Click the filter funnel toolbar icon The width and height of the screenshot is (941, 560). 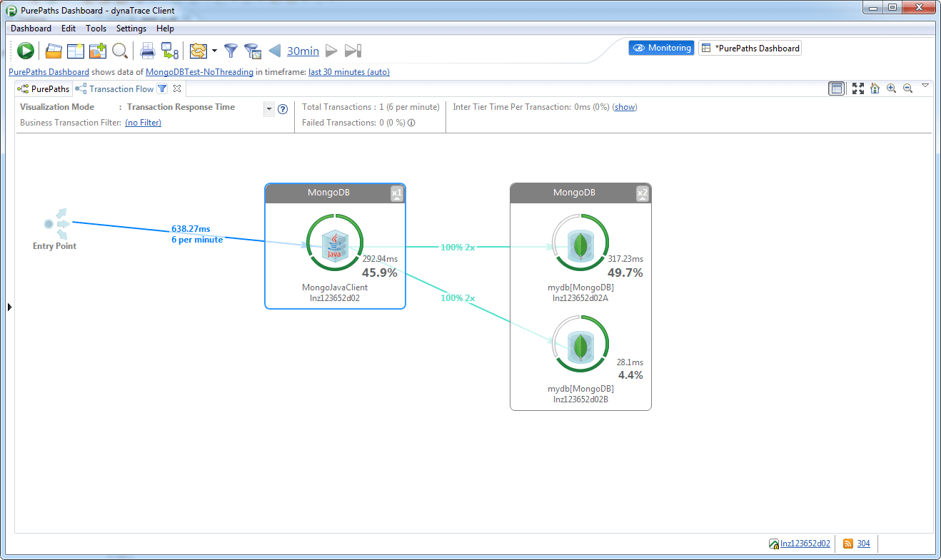[231, 51]
